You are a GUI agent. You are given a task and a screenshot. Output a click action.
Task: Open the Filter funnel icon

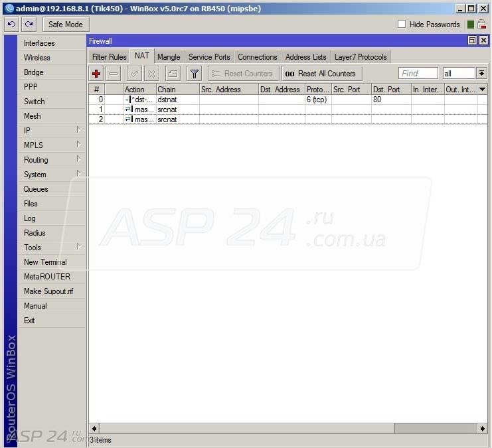[x=194, y=74]
